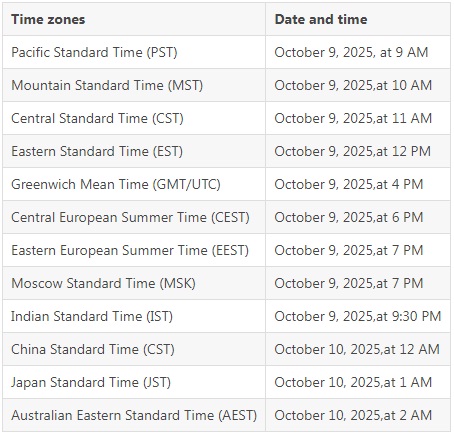Select Eastern European Summer Time (EEST) cell
Image resolution: width=454 pixels, height=435 pixels.
pyautogui.click(x=134, y=250)
